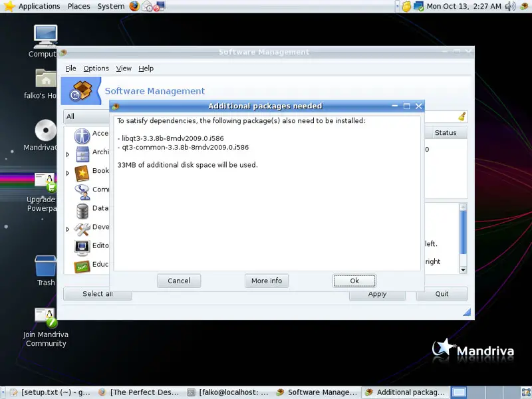Select the Books category icon
532x399 pixels.
click(82, 173)
